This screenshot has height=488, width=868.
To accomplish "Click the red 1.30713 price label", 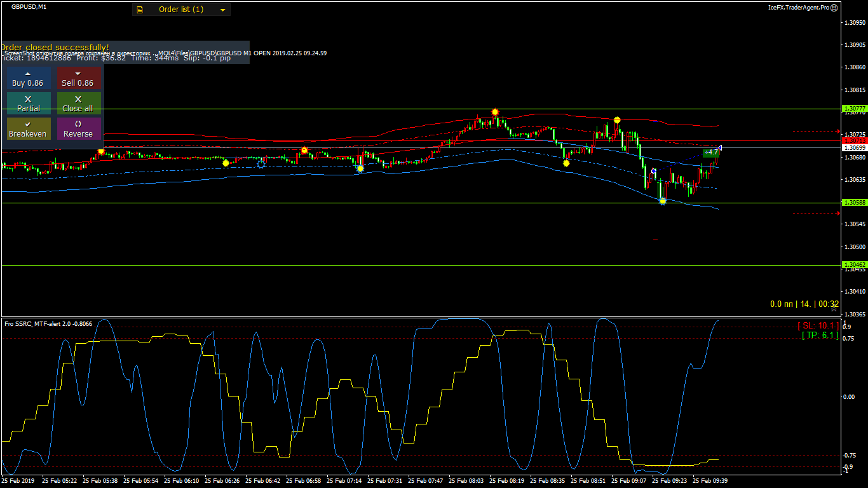I will pos(853,140).
